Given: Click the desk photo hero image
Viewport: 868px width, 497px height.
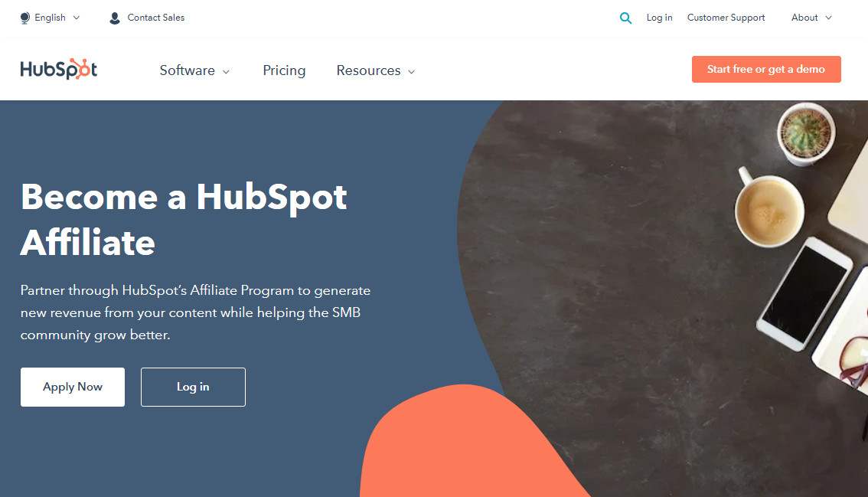Looking at the screenshot, I should (664, 277).
